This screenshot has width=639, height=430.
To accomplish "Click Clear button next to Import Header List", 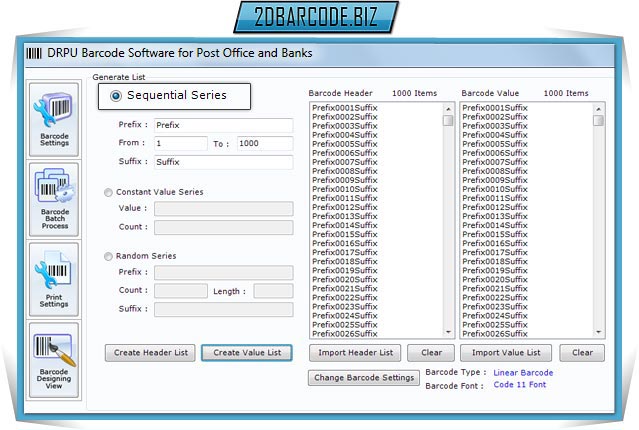I will point(431,353).
